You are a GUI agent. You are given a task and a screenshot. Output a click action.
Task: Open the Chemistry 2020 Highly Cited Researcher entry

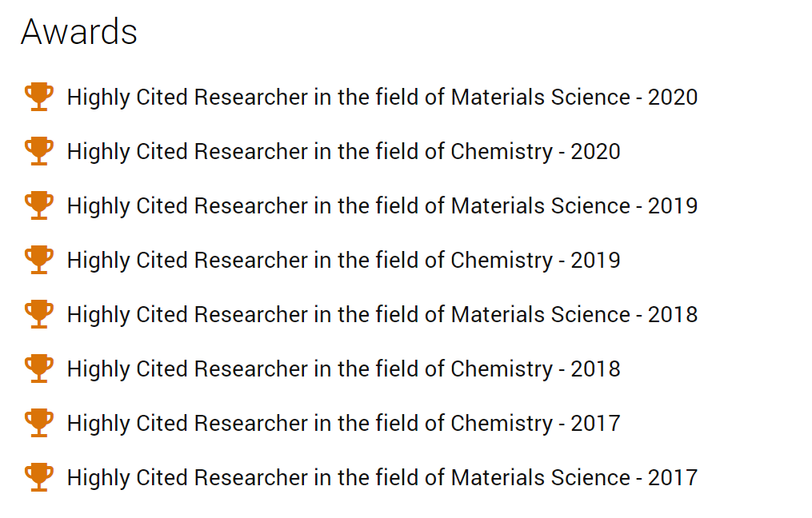tap(344, 152)
